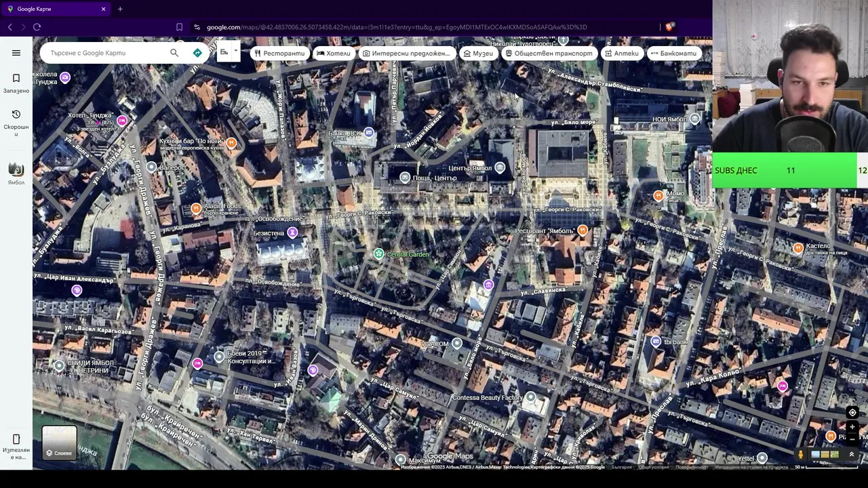This screenshot has height=488, width=868.
Task: Select the Хотел "Тунджа" hotel pin
Action: point(122,121)
